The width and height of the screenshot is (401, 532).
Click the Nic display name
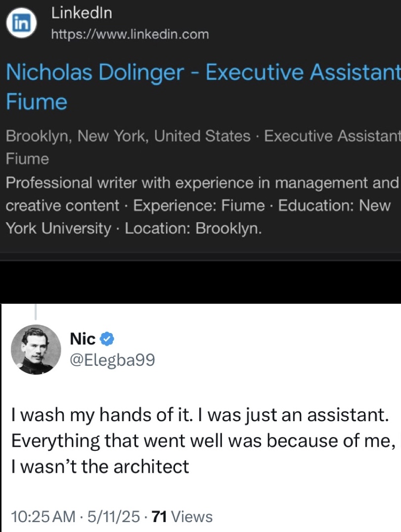(x=83, y=339)
